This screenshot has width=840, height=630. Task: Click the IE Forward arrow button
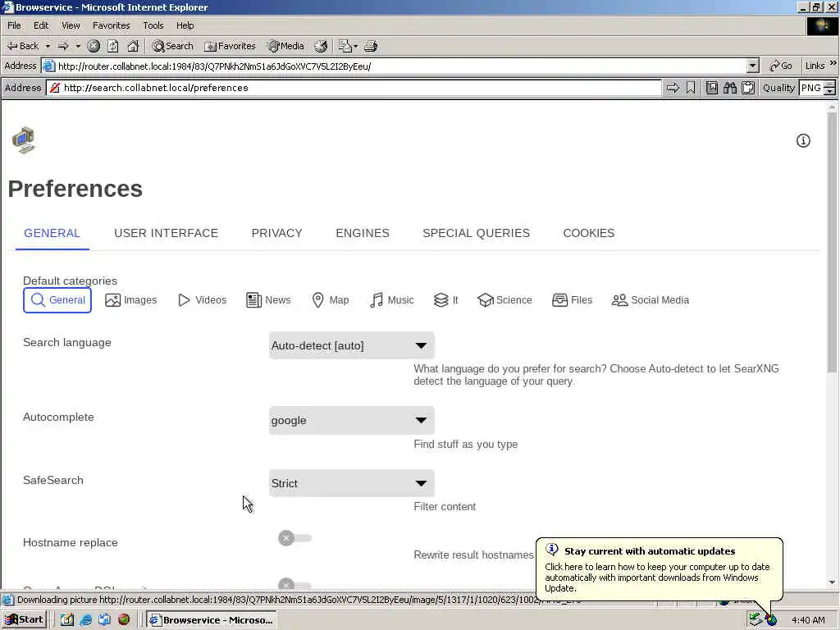(x=63, y=46)
